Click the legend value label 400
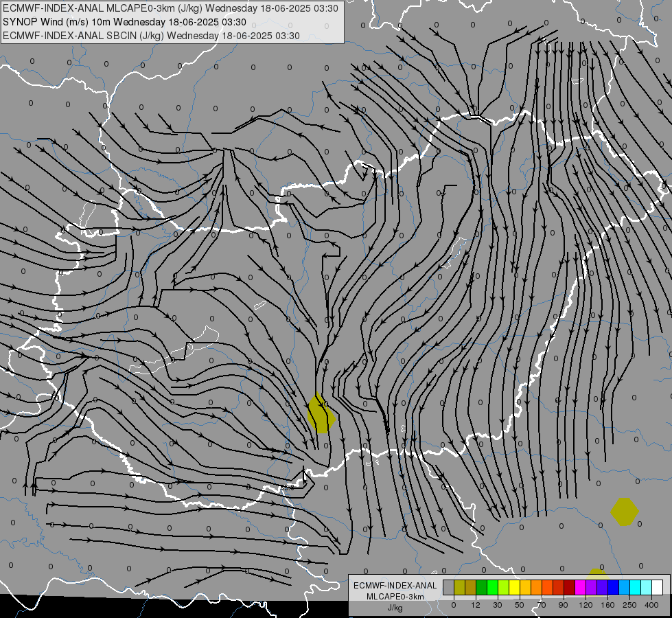Screen dimensions: 672x618 pyautogui.click(x=651, y=605)
